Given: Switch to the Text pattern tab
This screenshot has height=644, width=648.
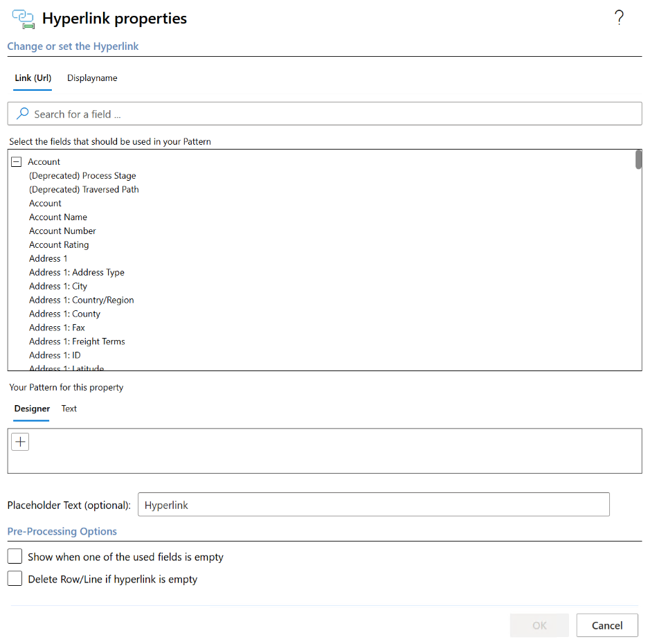Looking at the screenshot, I should [x=69, y=409].
